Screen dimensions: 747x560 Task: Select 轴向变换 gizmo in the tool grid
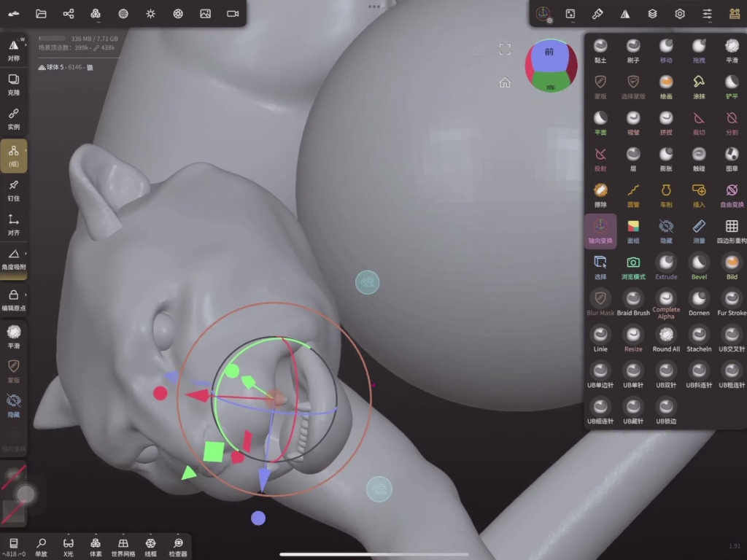[600, 231]
